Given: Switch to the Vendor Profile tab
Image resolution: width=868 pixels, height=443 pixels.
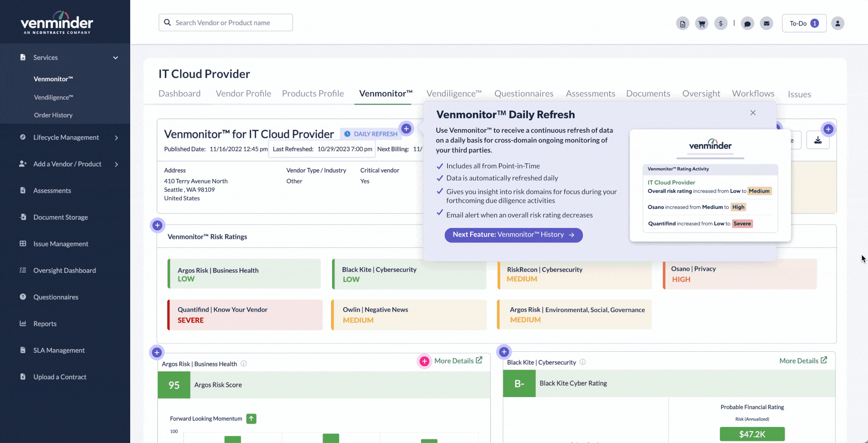Looking at the screenshot, I should click(243, 93).
